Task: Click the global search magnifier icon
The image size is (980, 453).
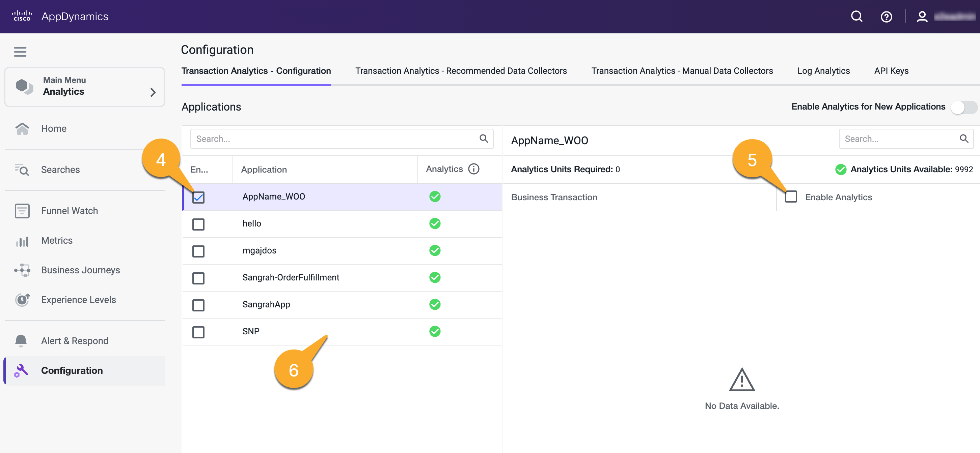Action: tap(856, 17)
